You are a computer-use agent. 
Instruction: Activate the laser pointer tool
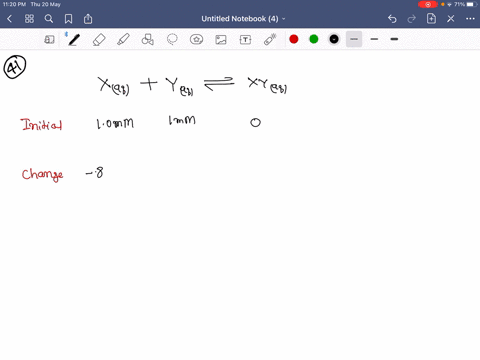[270, 40]
